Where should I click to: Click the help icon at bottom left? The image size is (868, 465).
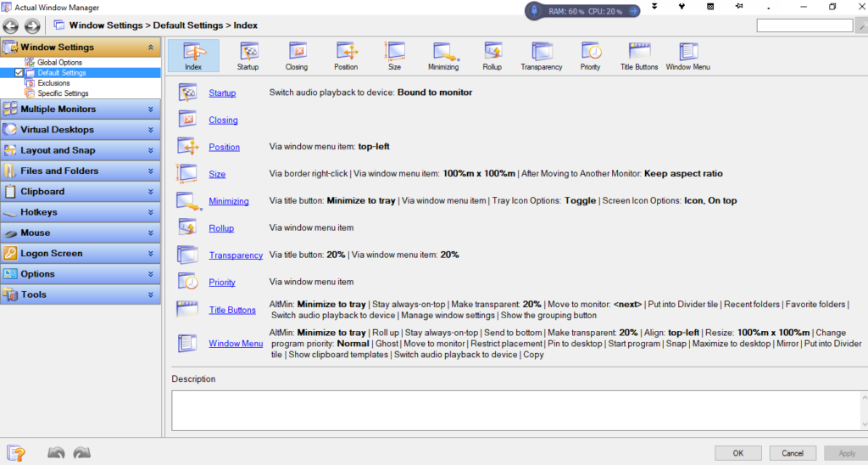tap(16, 453)
